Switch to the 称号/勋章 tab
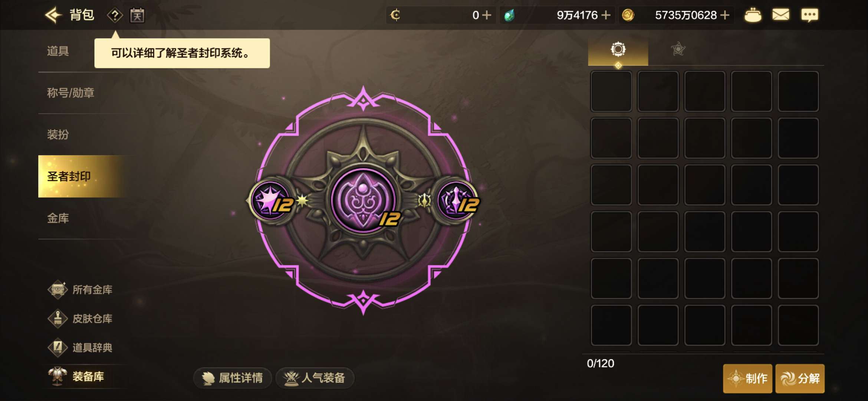The height and width of the screenshot is (401, 868). coord(70,93)
